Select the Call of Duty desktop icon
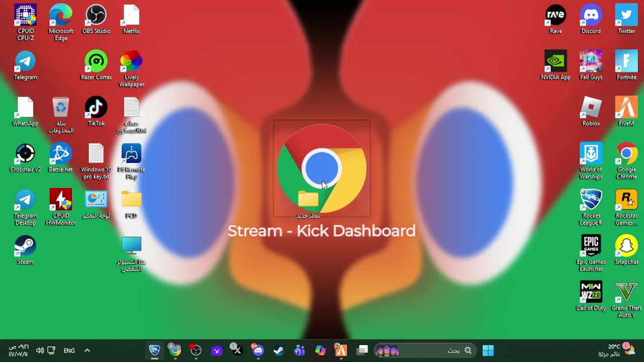Image resolution: width=644 pixels, height=362 pixels. click(x=591, y=296)
